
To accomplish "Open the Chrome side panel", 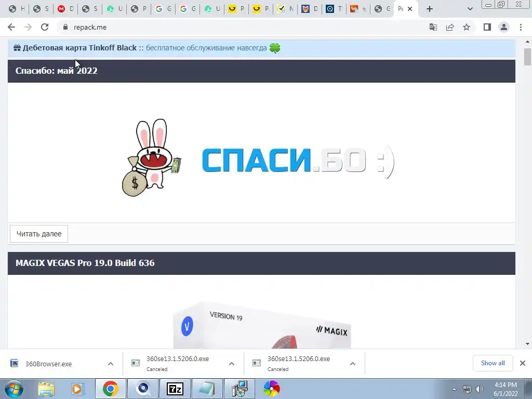I will tap(487, 27).
